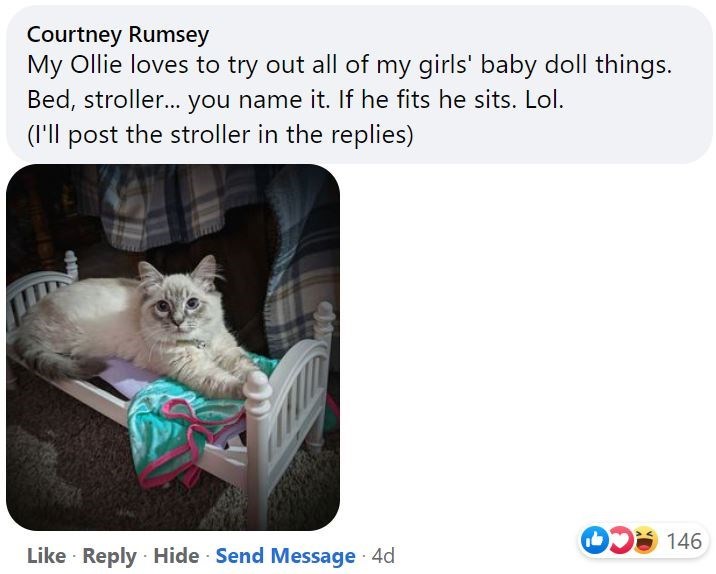Viewport: 716px width, 574px height.
Task: Click the line about posting the stroller
Action: click(220, 135)
